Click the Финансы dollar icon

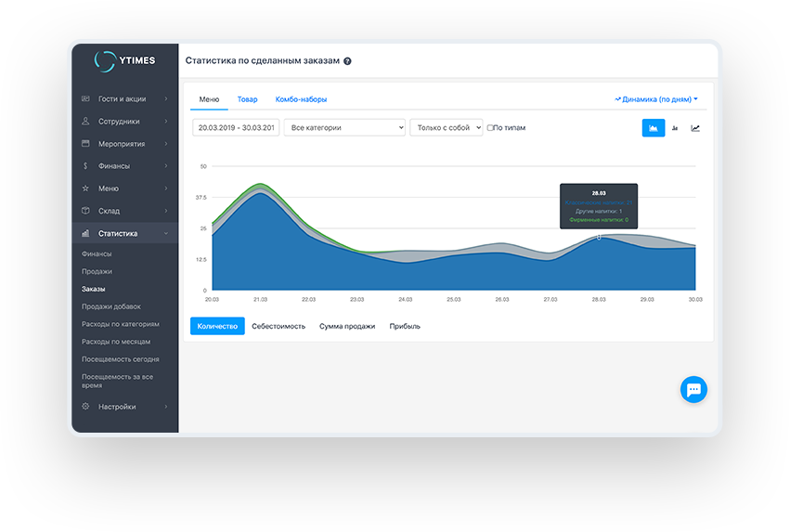85,166
